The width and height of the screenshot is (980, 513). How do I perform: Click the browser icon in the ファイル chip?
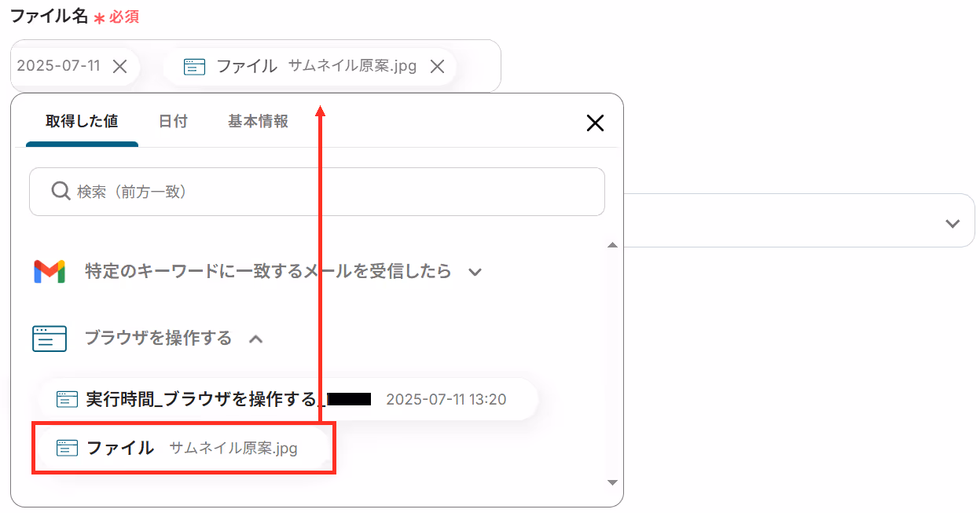(194, 66)
